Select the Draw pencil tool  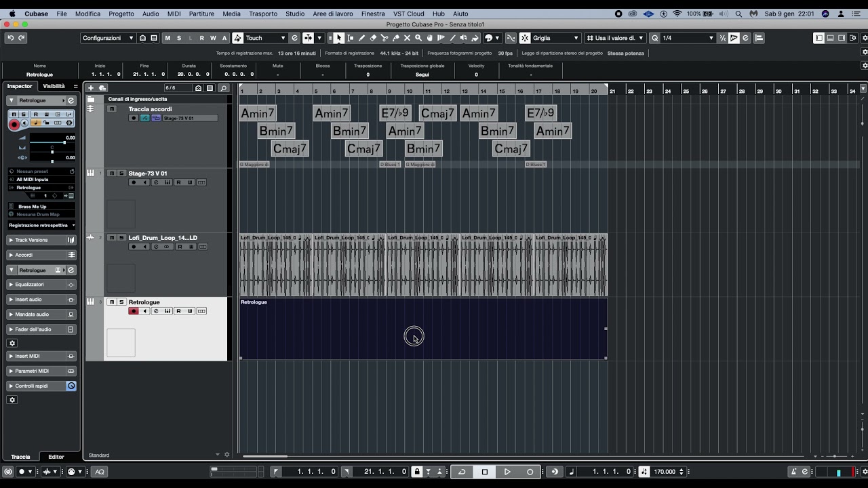pyautogui.click(x=361, y=38)
